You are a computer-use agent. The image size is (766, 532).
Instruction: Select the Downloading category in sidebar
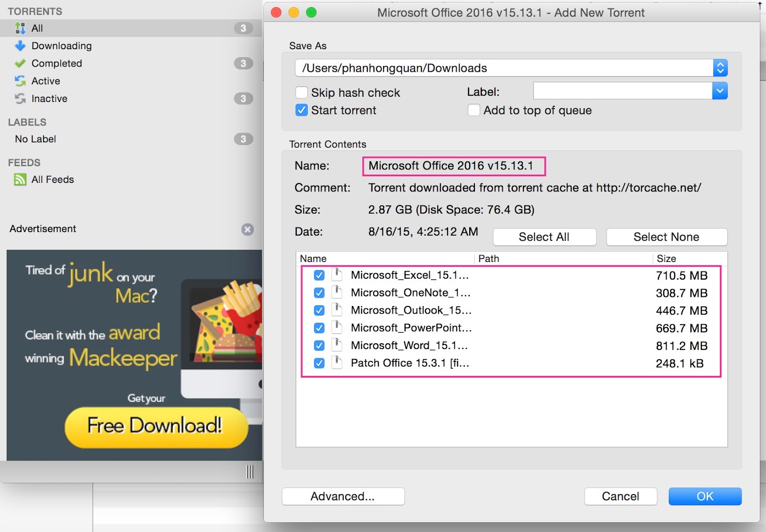(131, 46)
